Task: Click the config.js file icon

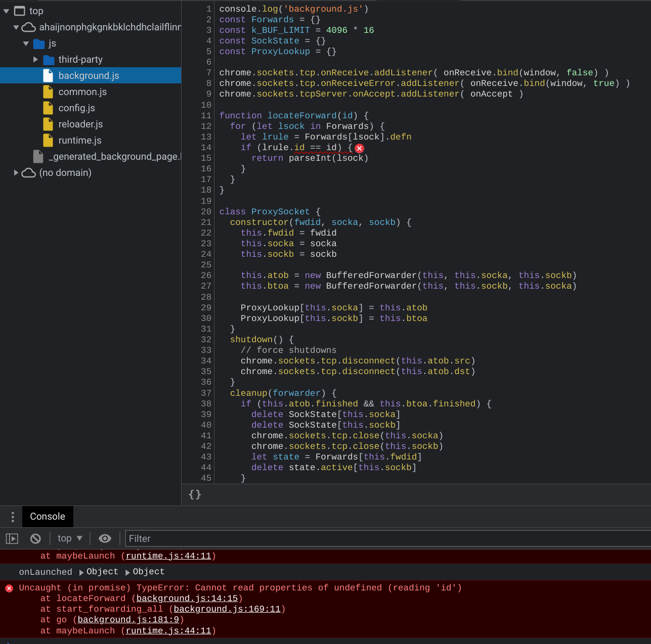Action: 48,108
